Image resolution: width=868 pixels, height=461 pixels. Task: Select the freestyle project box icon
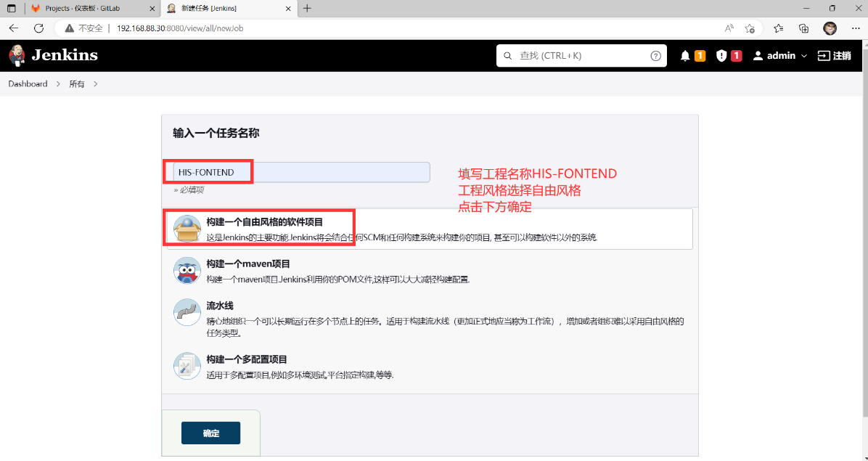(187, 229)
